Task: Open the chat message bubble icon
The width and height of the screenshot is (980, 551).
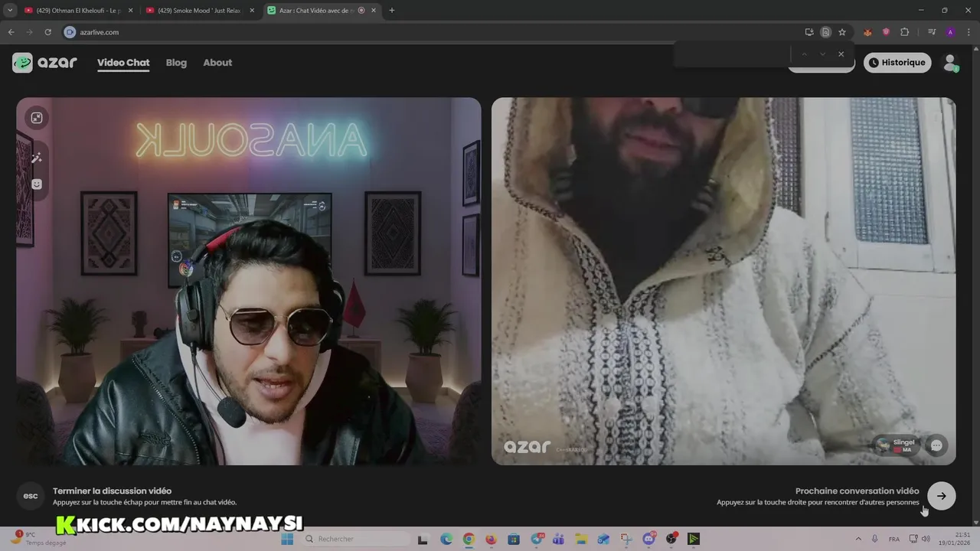Action: coord(936,445)
